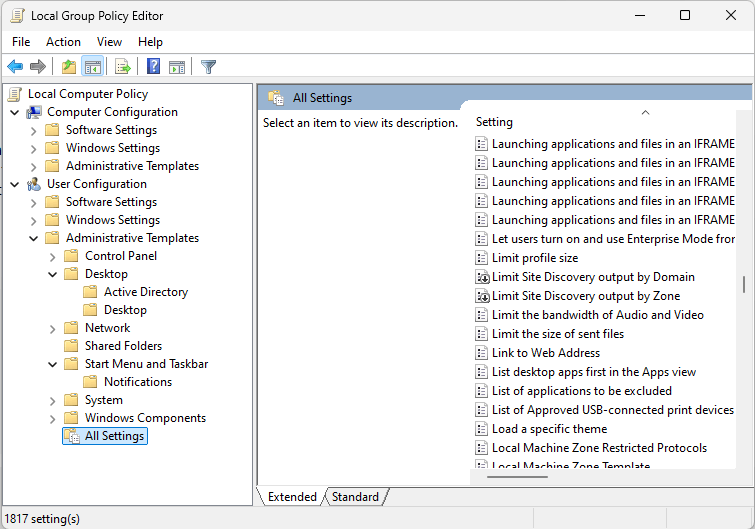Expand Windows Settings under Computer Configuration
This screenshot has width=755, height=529.
click(x=33, y=149)
